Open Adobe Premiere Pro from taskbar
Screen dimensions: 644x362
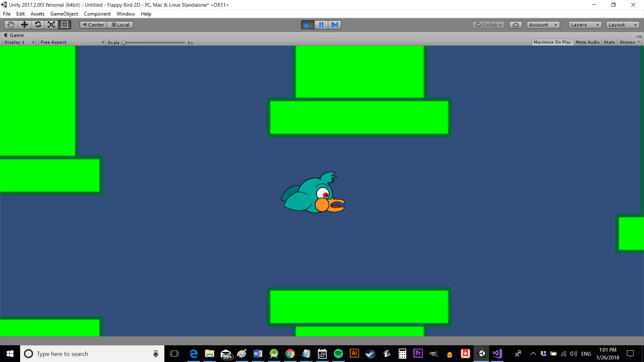pos(418,354)
